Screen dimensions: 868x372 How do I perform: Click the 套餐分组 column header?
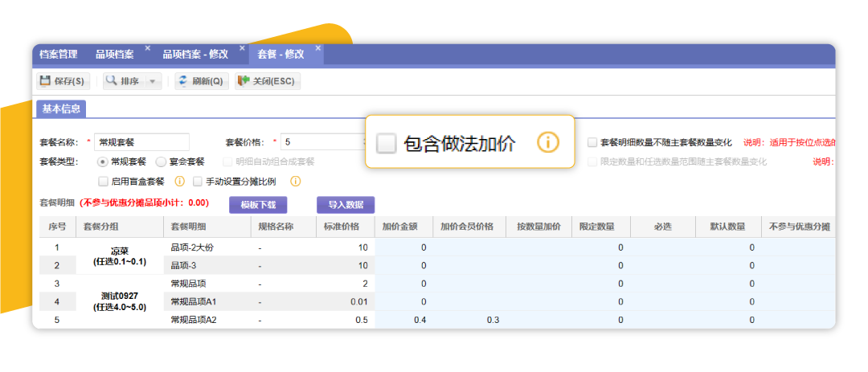(120, 227)
